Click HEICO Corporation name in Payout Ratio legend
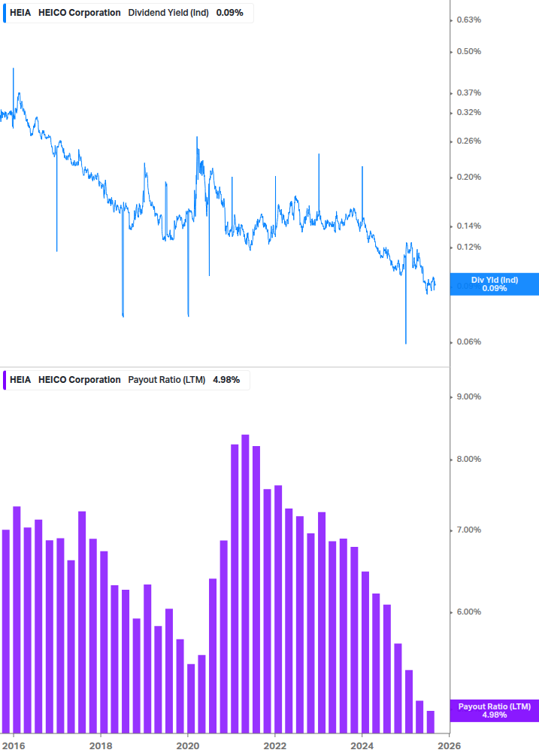Screen dimensions: 539x756 80,380
